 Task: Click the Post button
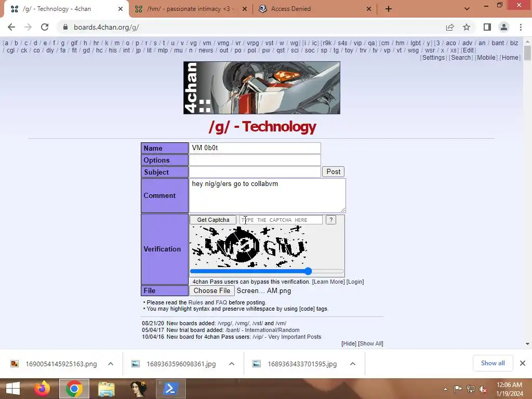[333, 171]
